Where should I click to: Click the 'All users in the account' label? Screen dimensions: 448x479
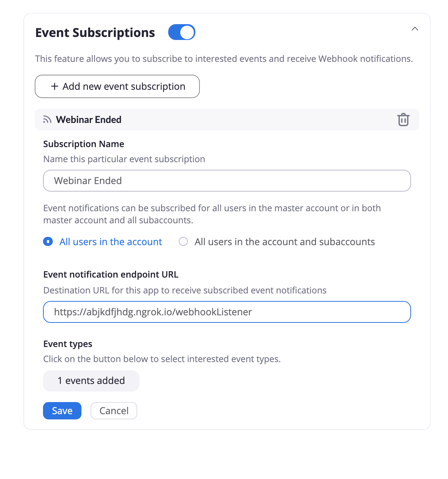point(111,242)
